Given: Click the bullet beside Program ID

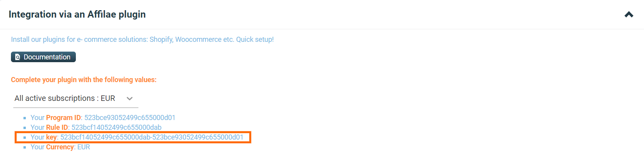Looking at the screenshot, I should [x=25, y=118].
